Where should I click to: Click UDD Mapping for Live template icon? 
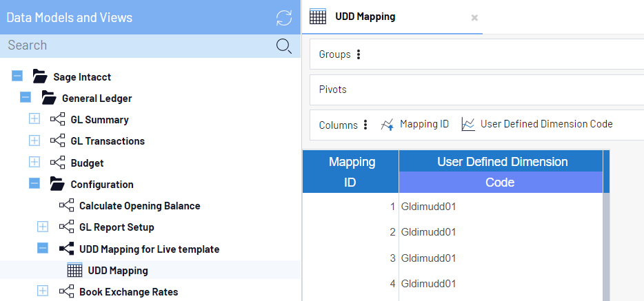pos(66,249)
